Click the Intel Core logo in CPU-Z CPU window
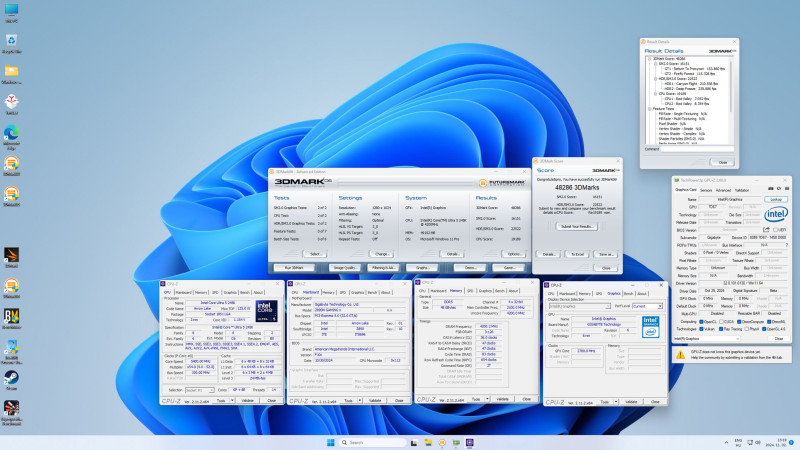Image resolution: width=800 pixels, height=450 pixels. tap(266, 311)
